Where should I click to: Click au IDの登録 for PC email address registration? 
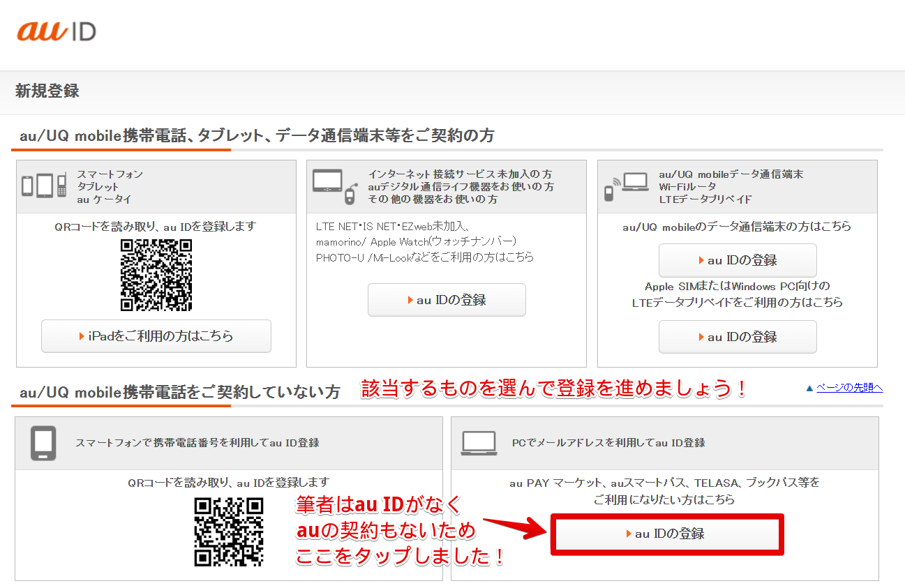(666, 534)
